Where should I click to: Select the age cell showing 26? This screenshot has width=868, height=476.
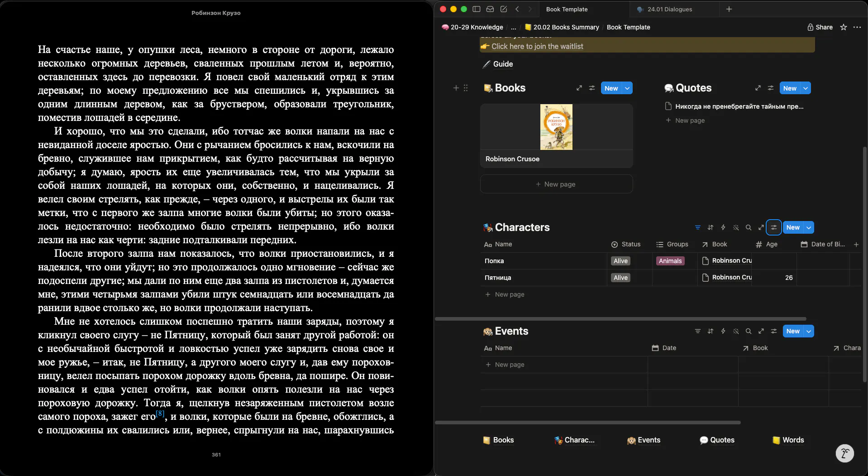click(x=774, y=278)
